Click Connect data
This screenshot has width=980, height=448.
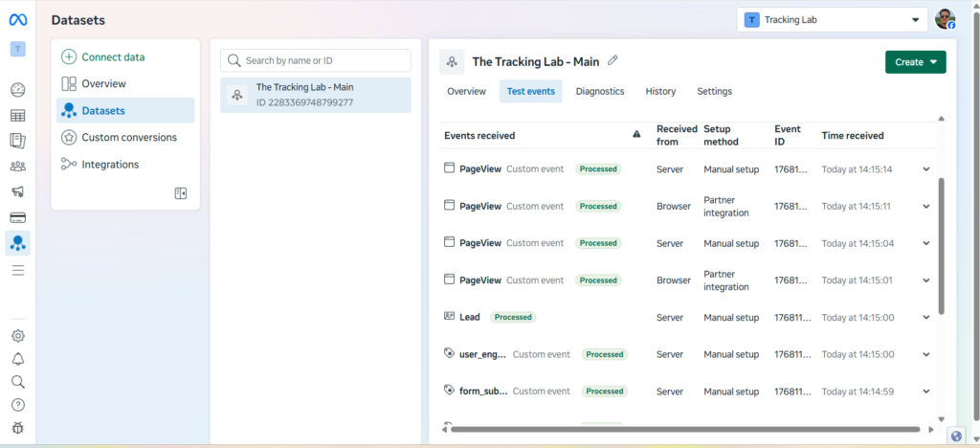(x=125, y=56)
